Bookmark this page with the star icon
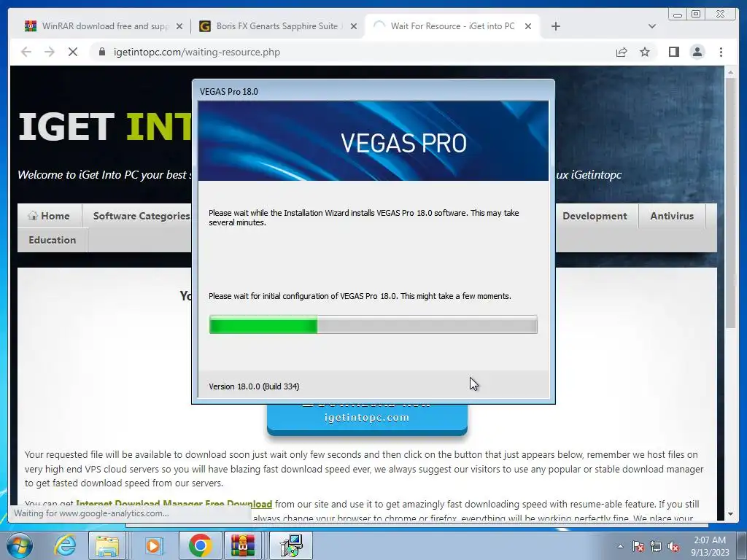Viewport: 747px width, 560px height. [645, 52]
